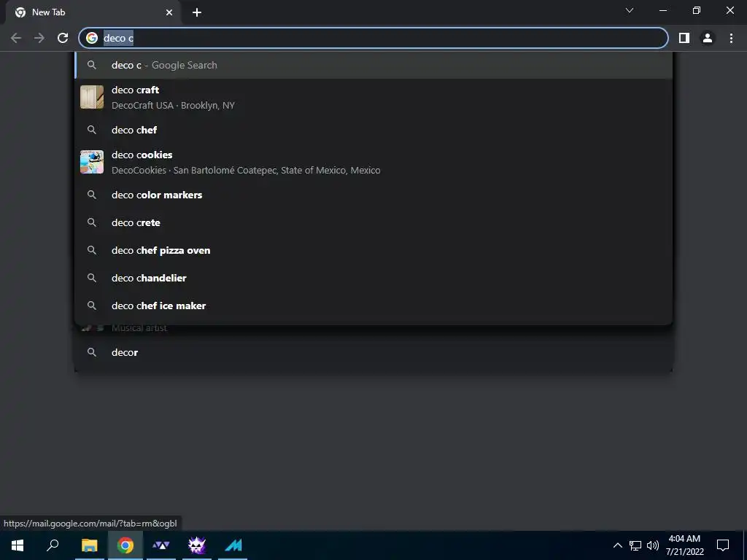Open the user profile menu

coord(708,38)
